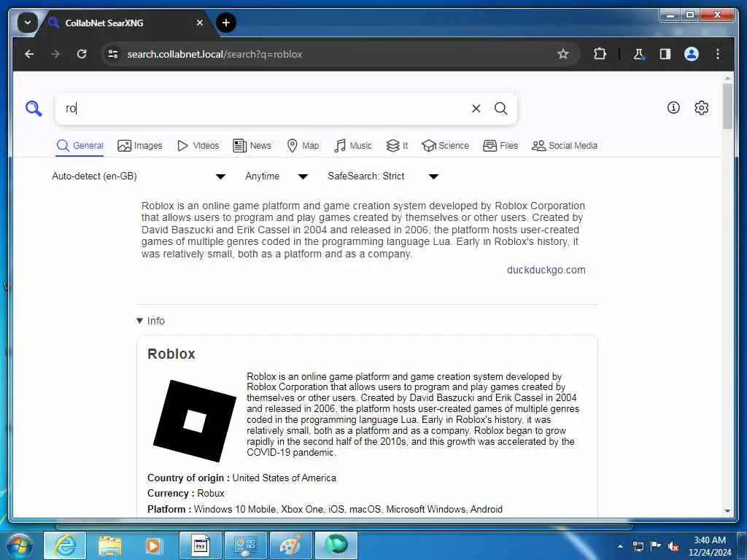Open Windows Media Player taskbar icon
747x560 pixels.
tap(154, 545)
